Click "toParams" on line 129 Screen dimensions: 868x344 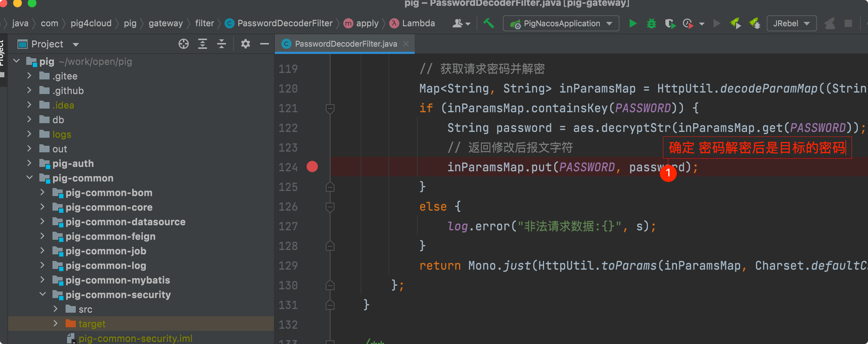629,266
